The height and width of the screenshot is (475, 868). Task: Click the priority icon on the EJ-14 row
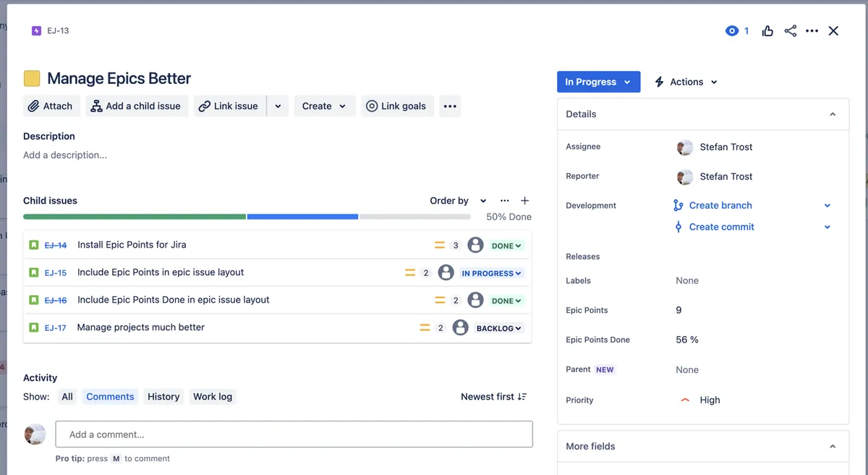[439, 245]
